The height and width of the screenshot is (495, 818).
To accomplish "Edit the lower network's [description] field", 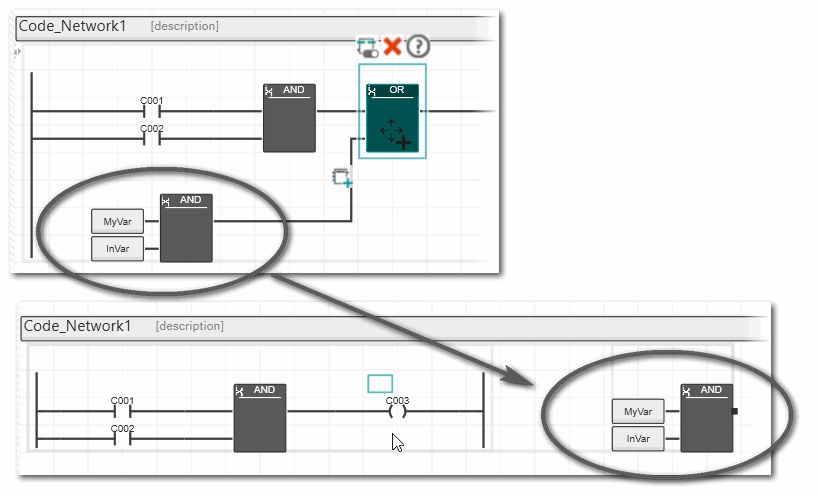I will [189, 326].
